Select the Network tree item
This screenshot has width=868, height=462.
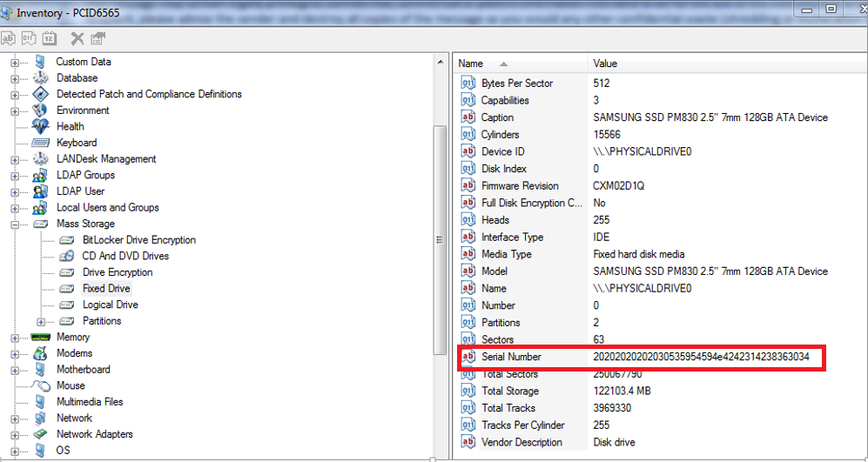(74, 418)
